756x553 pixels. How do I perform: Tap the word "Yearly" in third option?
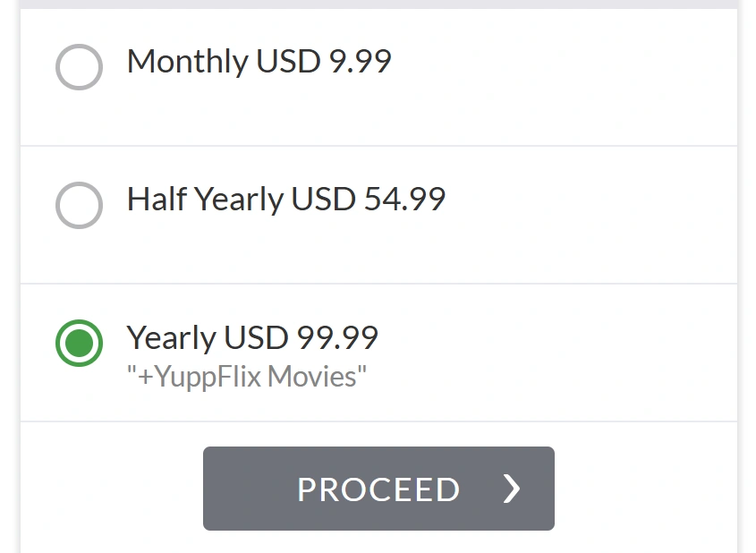click(172, 337)
